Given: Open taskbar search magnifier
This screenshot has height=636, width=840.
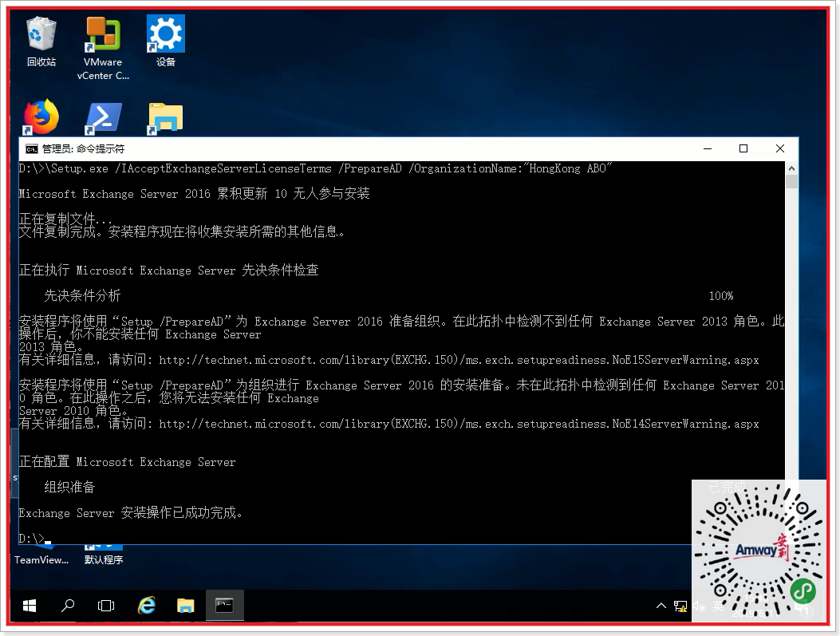Looking at the screenshot, I should pos(68,606).
